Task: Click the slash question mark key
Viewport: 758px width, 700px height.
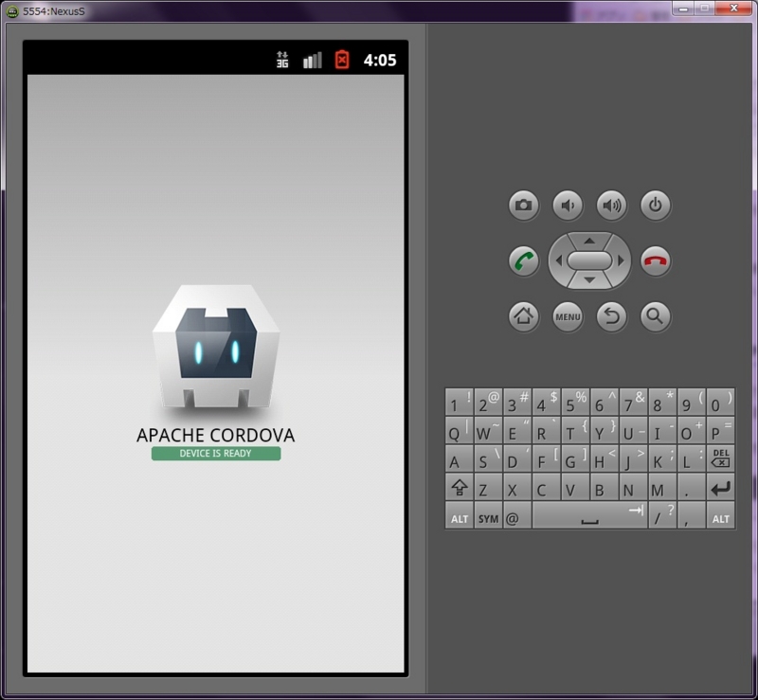Action: tap(662, 515)
